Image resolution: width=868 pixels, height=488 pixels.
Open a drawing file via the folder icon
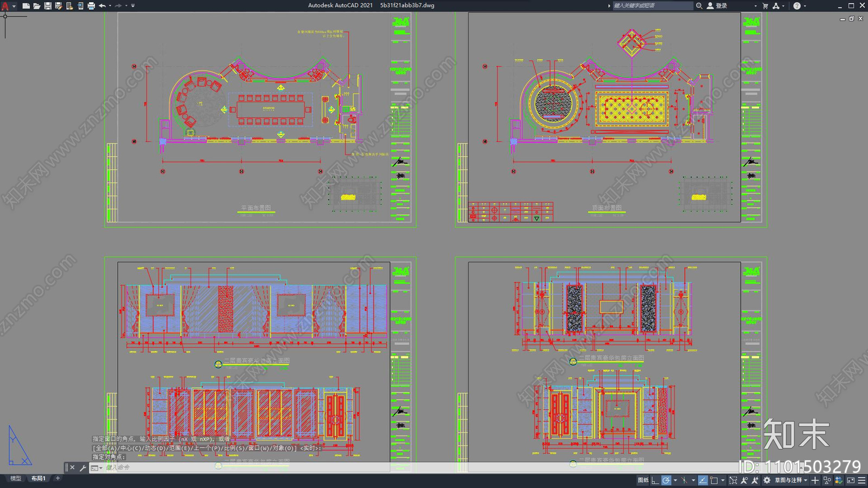click(36, 5)
